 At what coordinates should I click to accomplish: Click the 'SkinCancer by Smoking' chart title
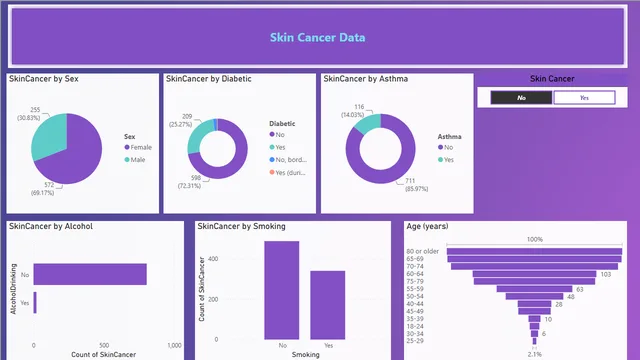(x=241, y=226)
